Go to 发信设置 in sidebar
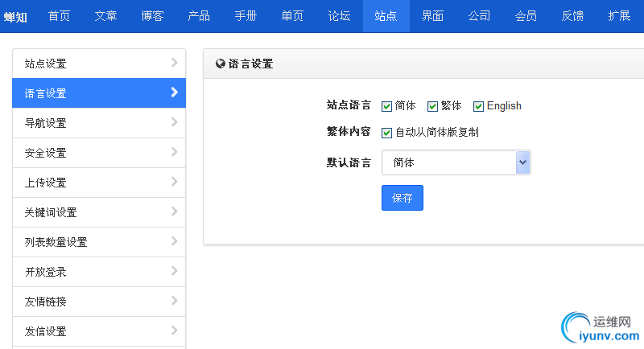Viewport: 644px width, 349px height. [x=99, y=331]
